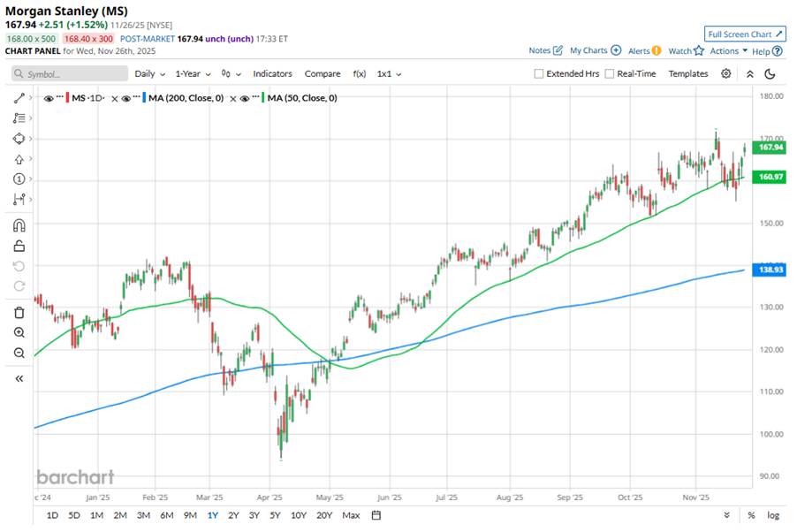Open the Actions dropdown menu

[728, 51]
